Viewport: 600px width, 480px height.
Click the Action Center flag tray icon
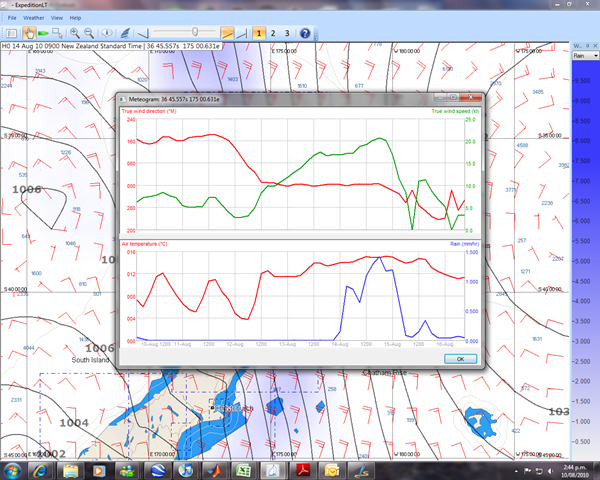pos(527,471)
